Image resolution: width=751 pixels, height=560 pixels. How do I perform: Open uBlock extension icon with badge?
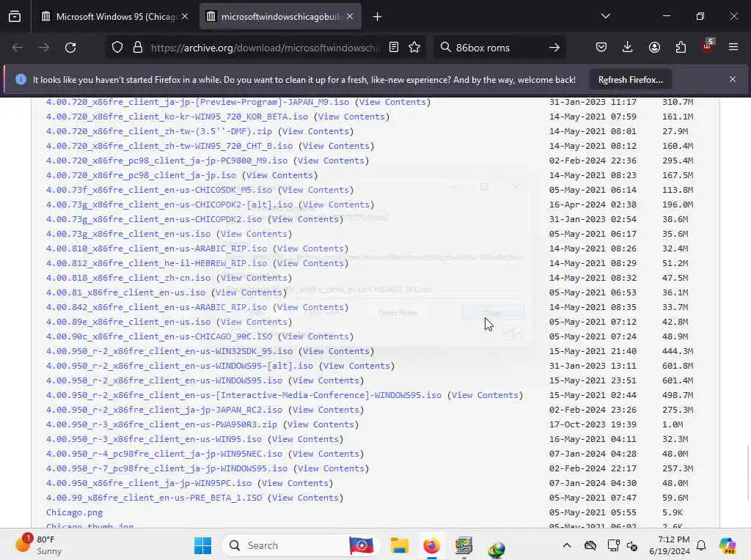point(708,46)
